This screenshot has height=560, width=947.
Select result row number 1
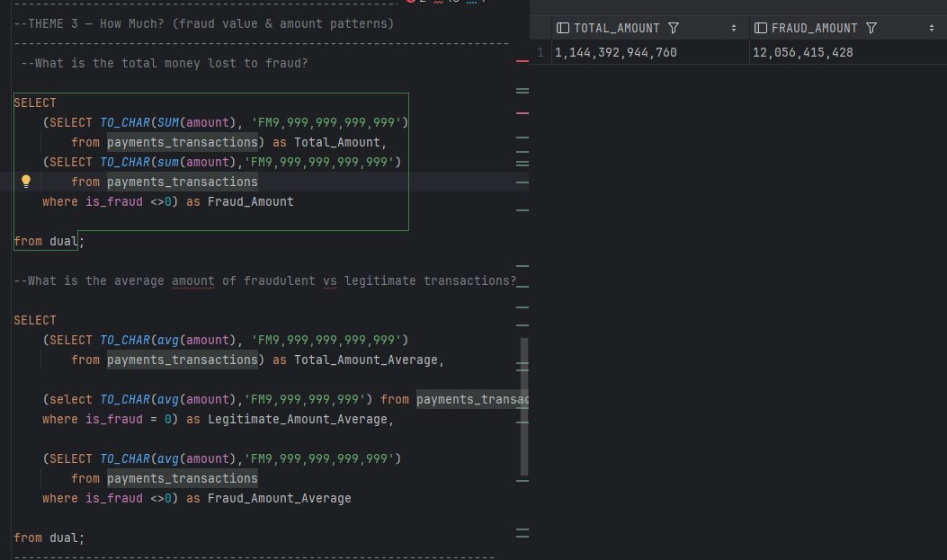point(541,52)
